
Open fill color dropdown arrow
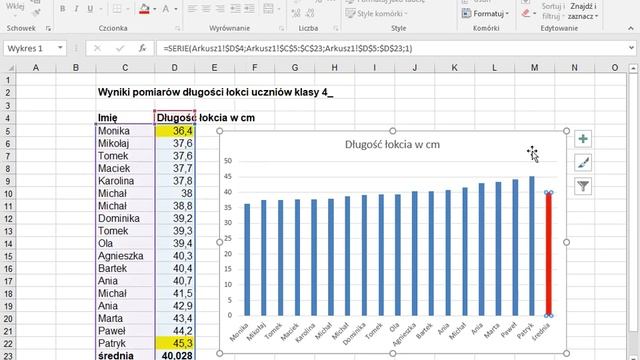(155, 9)
